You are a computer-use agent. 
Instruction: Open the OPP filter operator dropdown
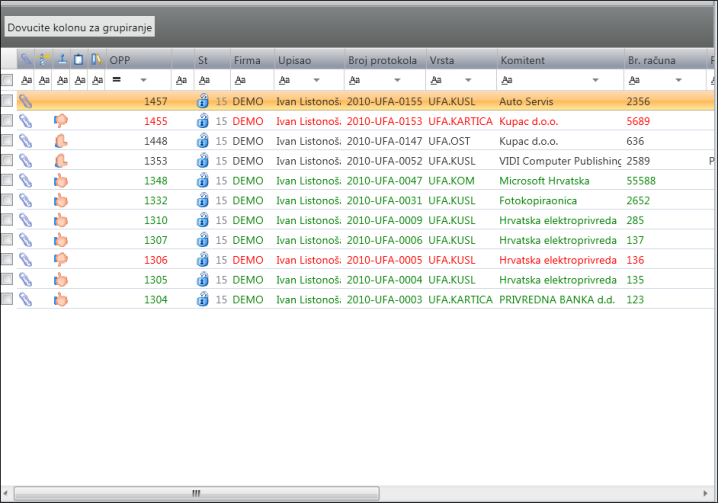click(x=143, y=80)
